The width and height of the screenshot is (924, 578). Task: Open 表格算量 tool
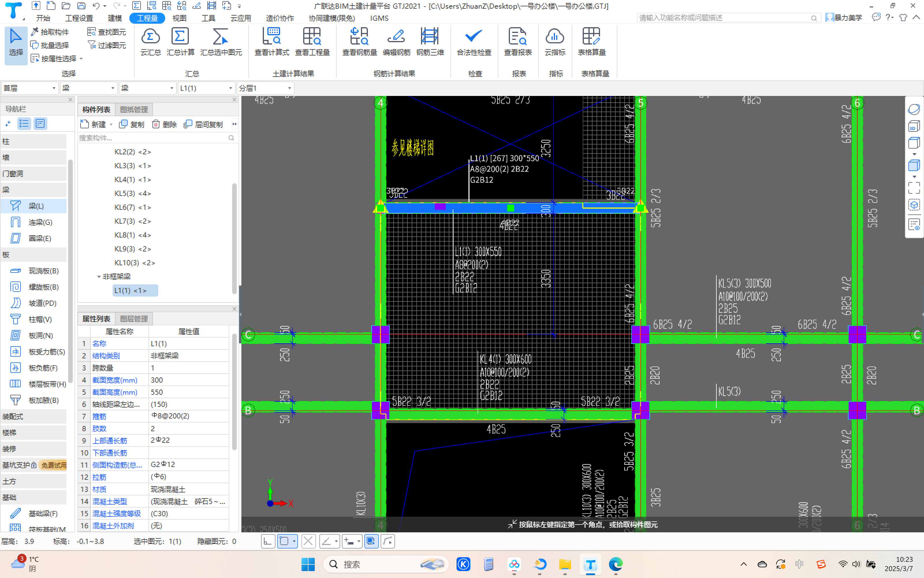point(591,42)
